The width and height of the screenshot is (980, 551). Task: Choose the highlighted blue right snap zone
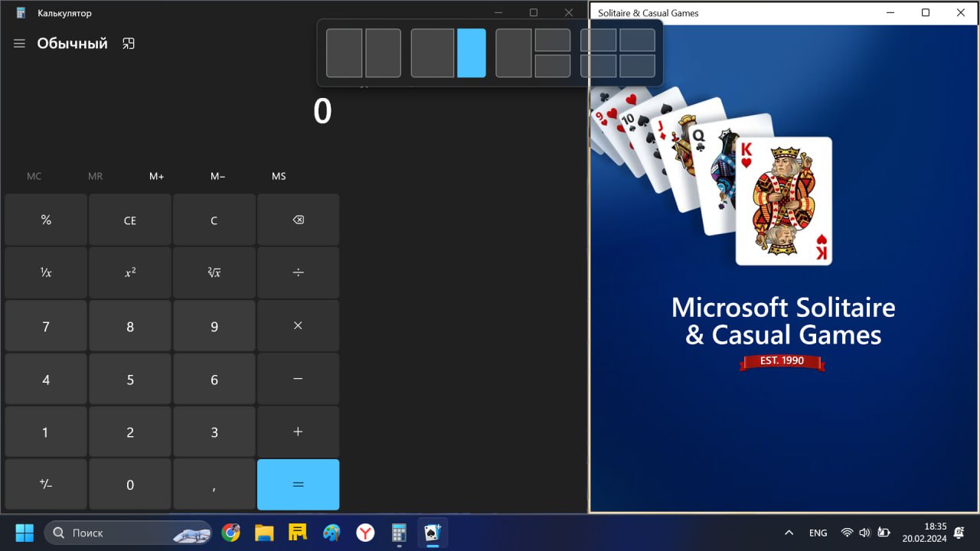(x=471, y=53)
